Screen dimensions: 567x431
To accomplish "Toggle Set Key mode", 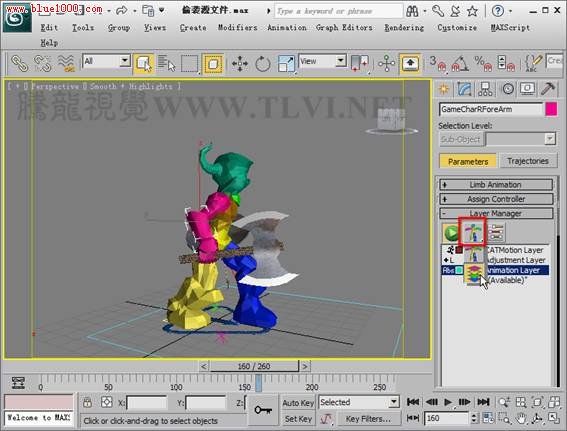I will pyautogui.click(x=298, y=419).
